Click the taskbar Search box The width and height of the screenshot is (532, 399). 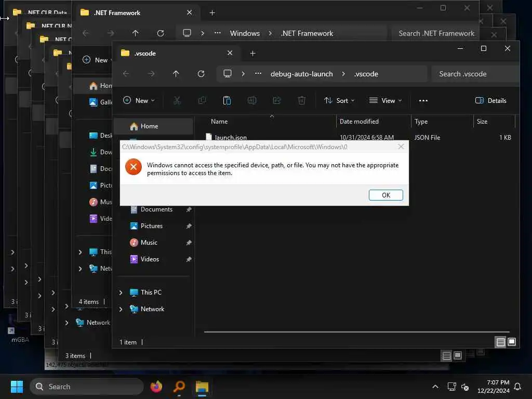87,387
